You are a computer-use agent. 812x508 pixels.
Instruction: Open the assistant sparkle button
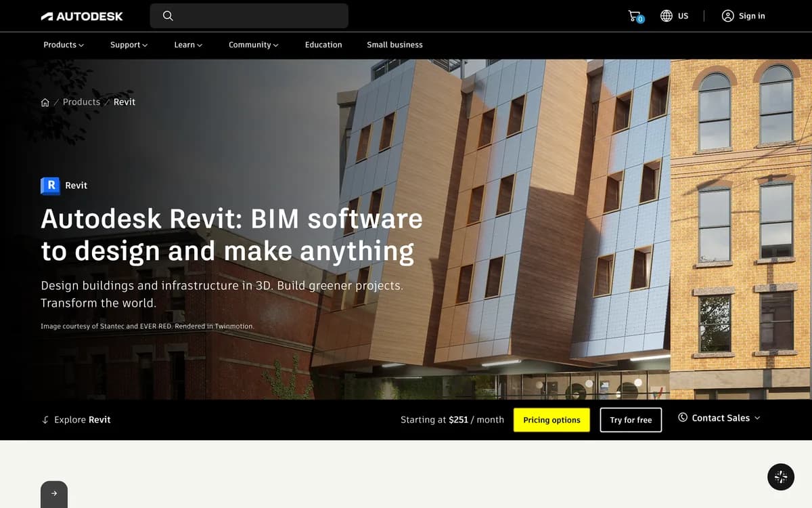(x=781, y=477)
